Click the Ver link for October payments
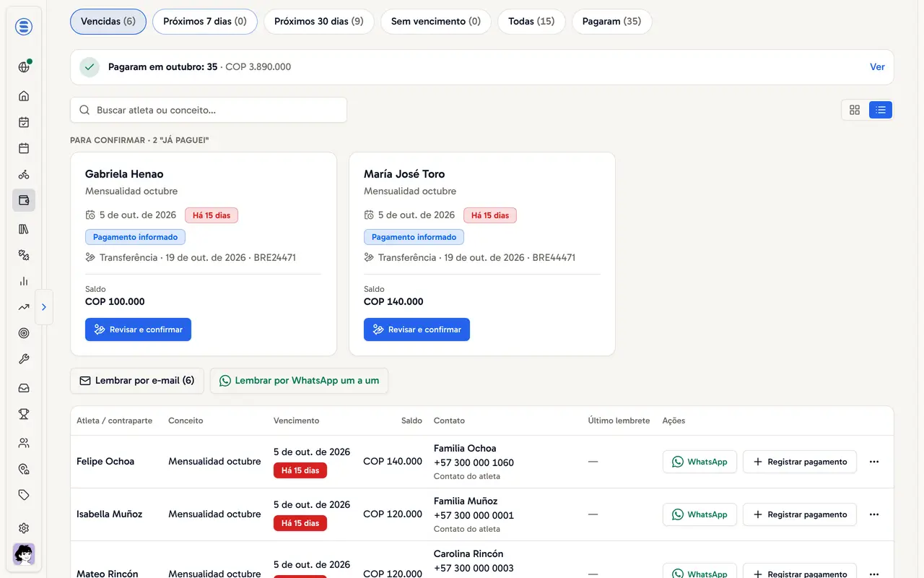Image resolution: width=924 pixels, height=578 pixels. tap(877, 66)
